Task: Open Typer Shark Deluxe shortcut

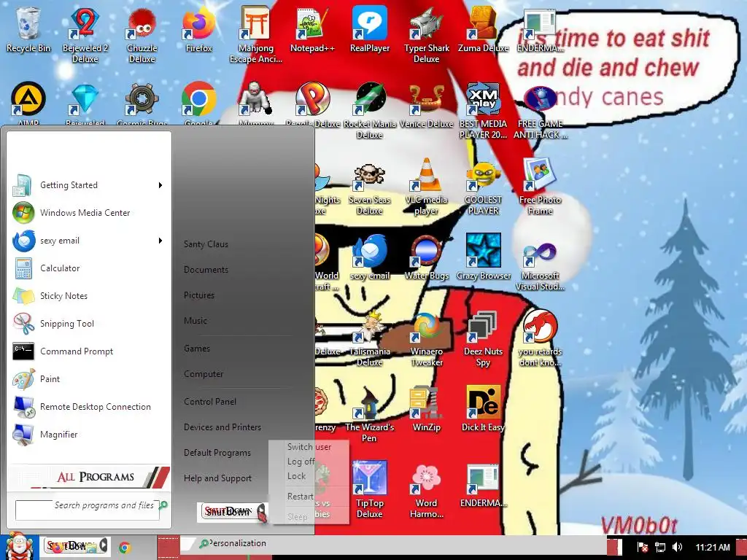Action: point(426,34)
